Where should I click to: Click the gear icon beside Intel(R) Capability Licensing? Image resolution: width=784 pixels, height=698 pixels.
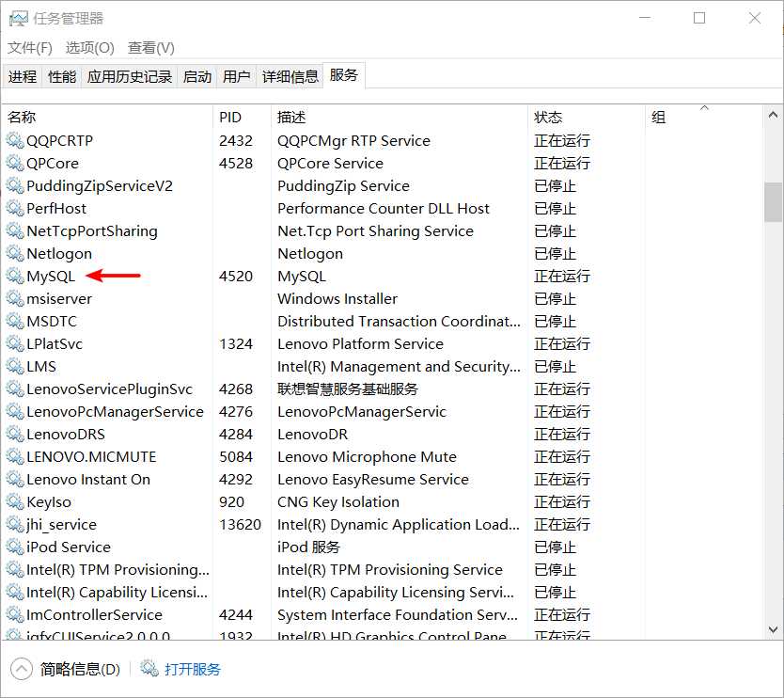(x=15, y=592)
